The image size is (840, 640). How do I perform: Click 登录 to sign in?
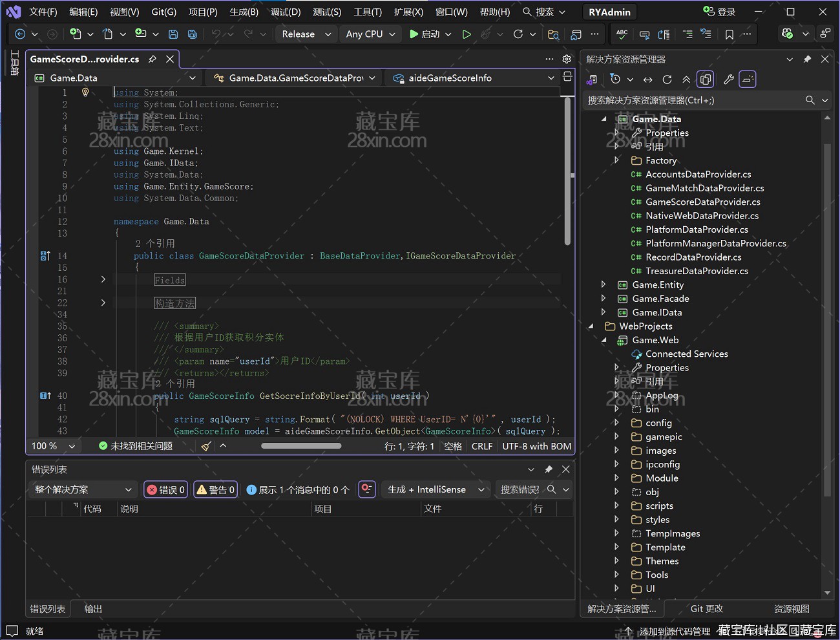719,12
